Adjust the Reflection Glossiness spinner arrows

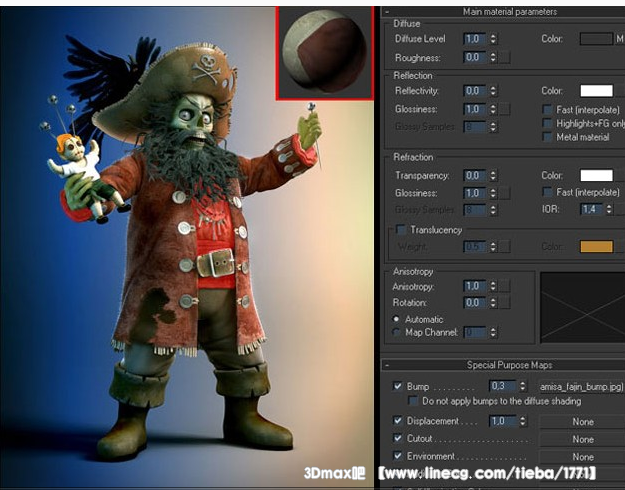493,109
